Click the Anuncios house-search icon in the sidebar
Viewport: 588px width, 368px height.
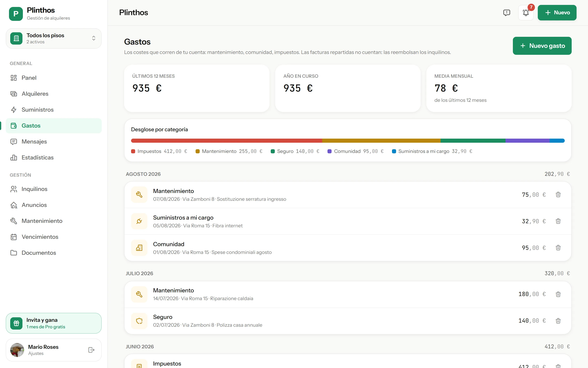point(14,205)
